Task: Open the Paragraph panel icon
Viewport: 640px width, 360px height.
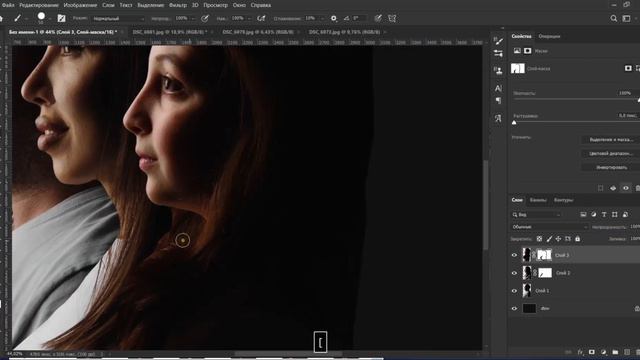Action: pyautogui.click(x=498, y=100)
